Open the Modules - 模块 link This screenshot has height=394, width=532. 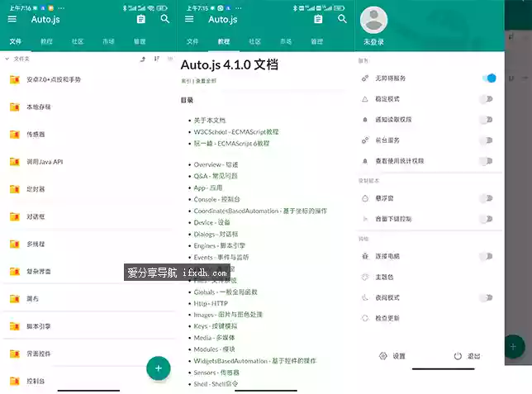point(215,349)
